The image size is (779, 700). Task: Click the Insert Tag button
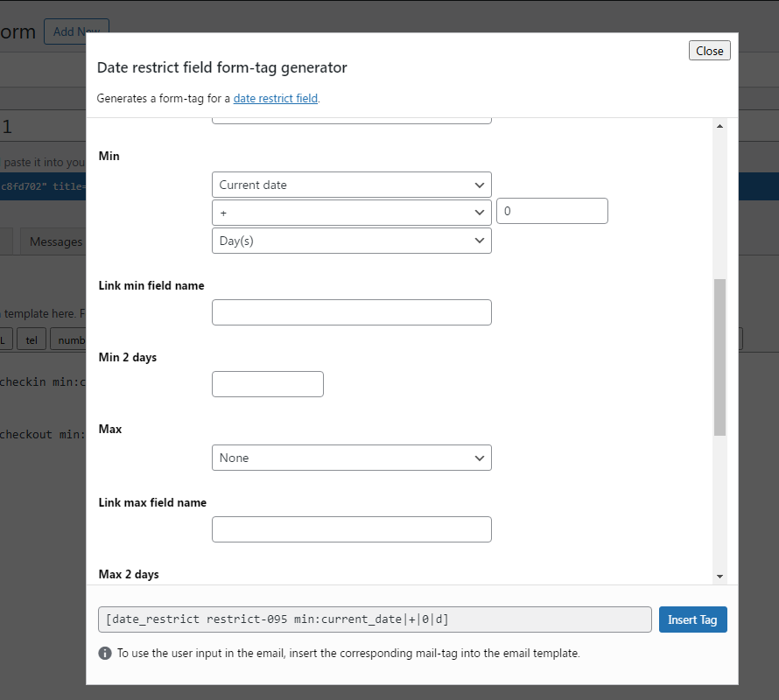692,619
